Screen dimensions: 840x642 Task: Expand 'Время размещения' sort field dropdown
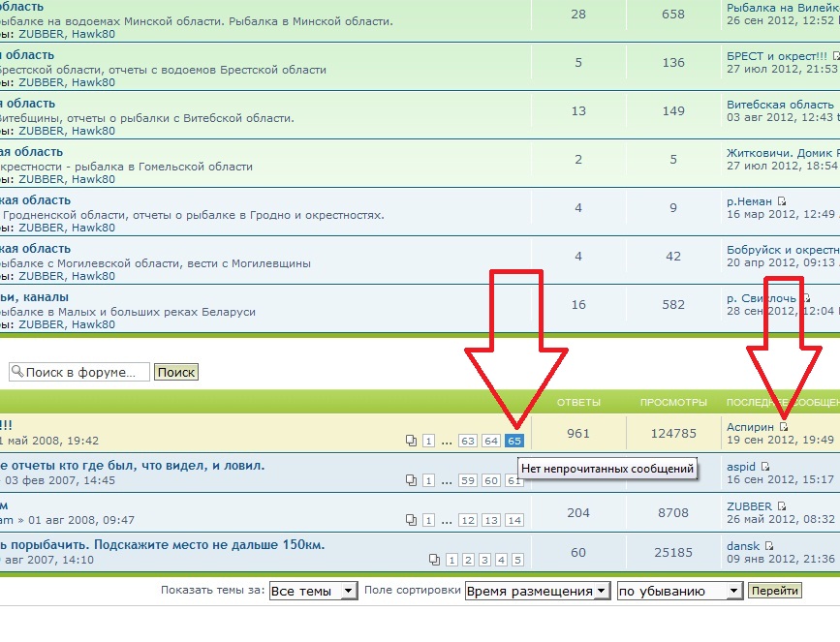(537, 591)
